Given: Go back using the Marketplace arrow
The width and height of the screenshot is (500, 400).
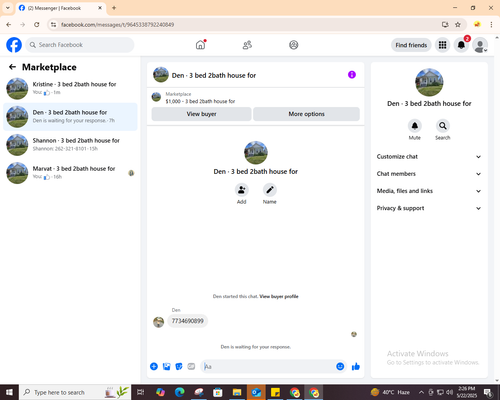Looking at the screenshot, I should click(12, 67).
